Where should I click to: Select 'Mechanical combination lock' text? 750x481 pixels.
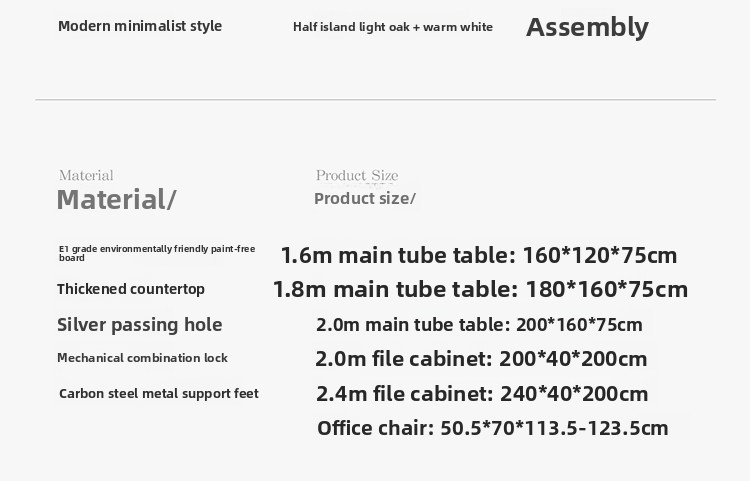click(142, 358)
